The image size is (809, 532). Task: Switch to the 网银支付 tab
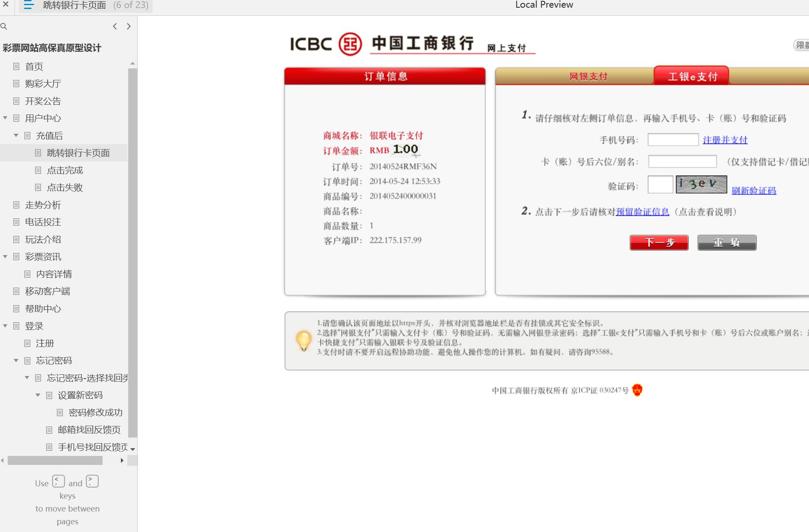tap(588, 76)
